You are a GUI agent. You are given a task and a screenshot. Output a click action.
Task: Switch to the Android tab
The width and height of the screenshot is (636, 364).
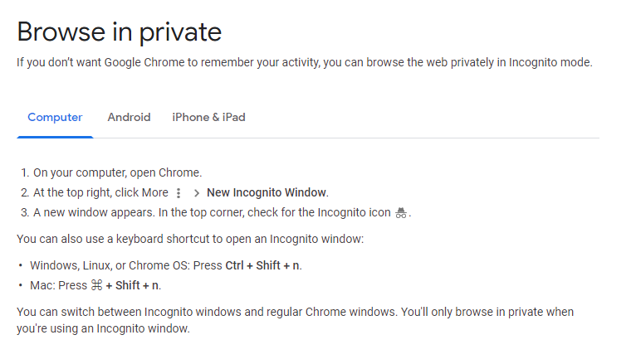pos(129,117)
